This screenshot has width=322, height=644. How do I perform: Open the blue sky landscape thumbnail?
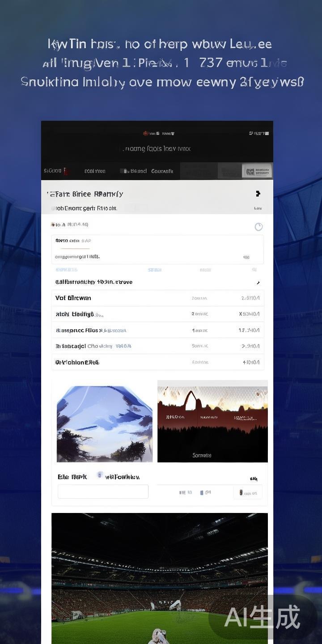(104, 424)
